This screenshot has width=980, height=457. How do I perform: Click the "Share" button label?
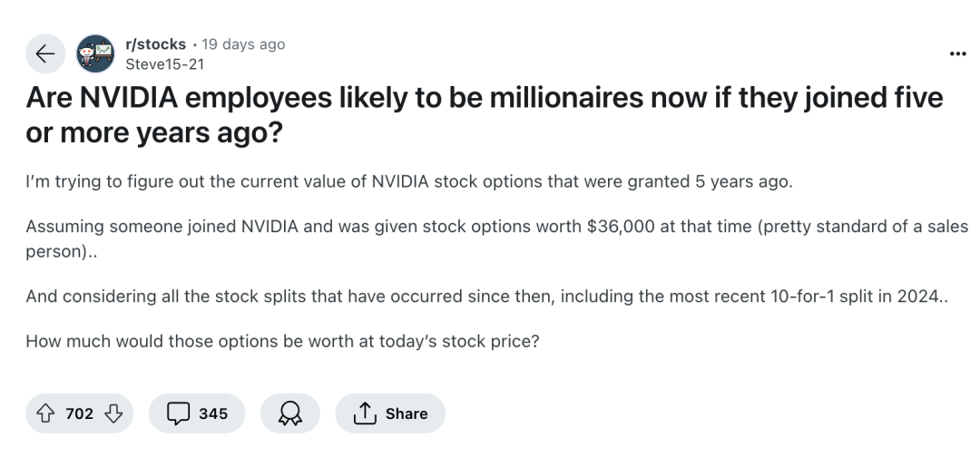pyautogui.click(x=406, y=413)
